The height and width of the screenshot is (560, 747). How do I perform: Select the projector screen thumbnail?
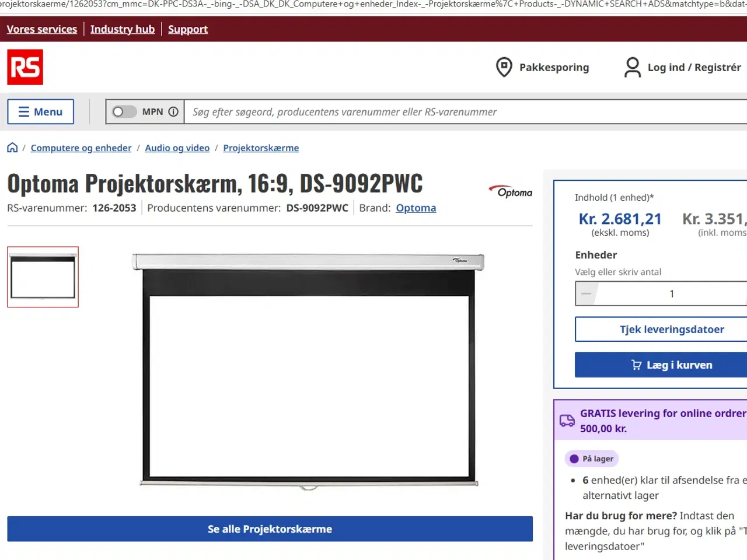point(43,277)
